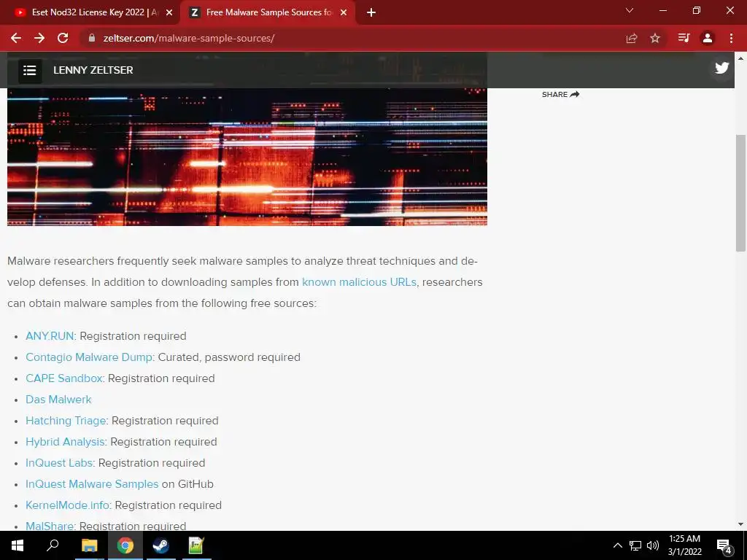Expand the tab search dropdown arrow
This screenshot has width=747, height=560.
coord(630,10)
